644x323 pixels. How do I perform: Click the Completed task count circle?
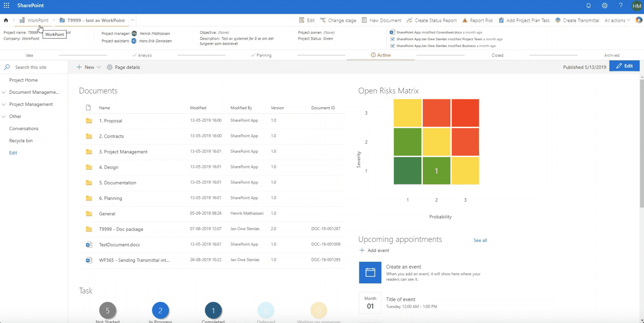[213, 310]
